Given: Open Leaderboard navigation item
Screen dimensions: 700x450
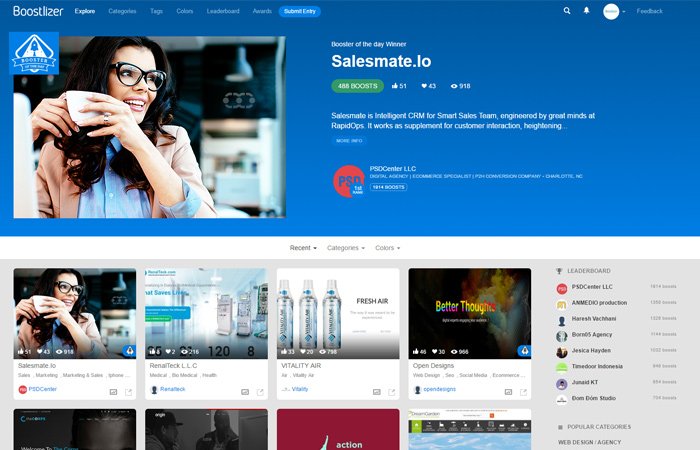Looking at the screenshot, I should pos(223,11).
